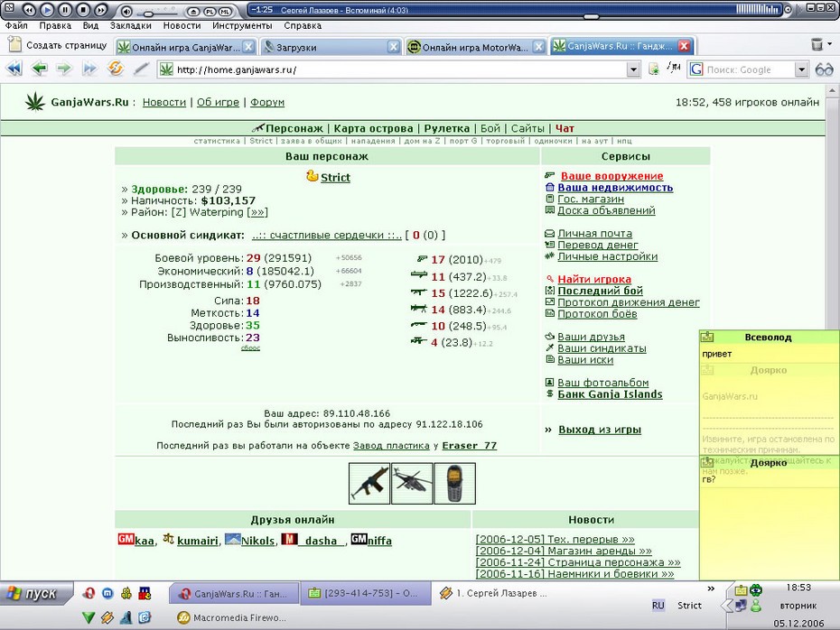The width and height of the screenshot is (840, 630).
Task: Open the пуск Start button
Action: click(x=36, y=594)
